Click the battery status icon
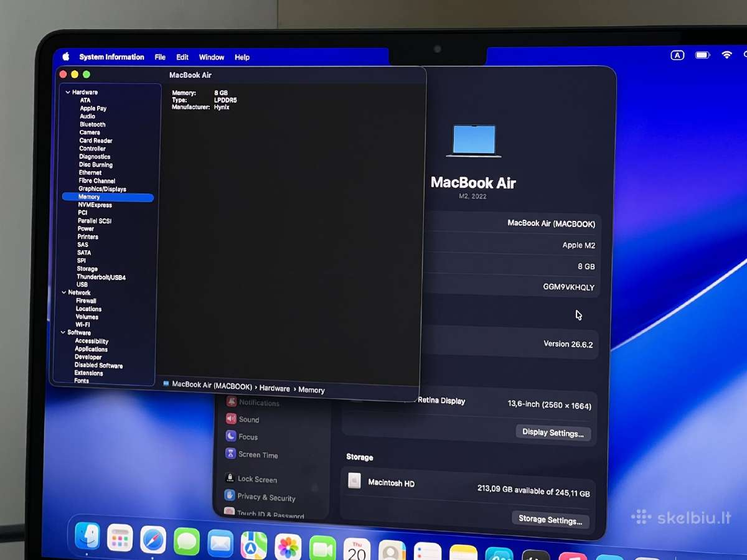 (703, 55)
